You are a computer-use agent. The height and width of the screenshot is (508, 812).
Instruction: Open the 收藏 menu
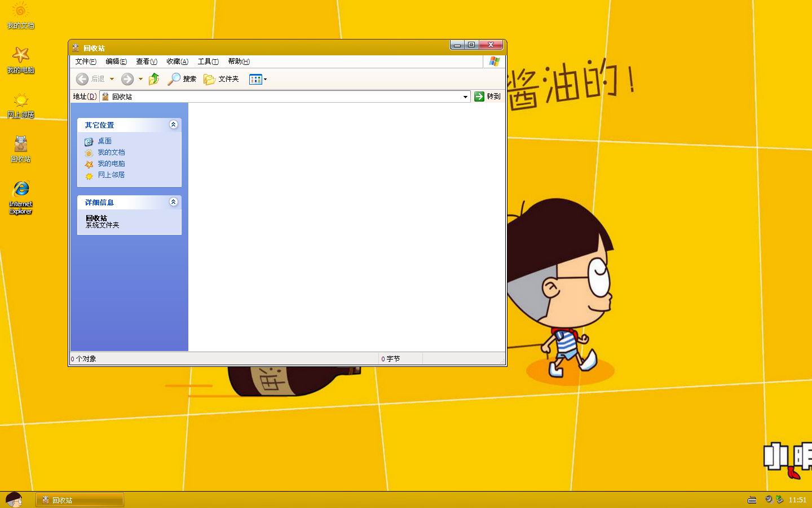point(177,62)
